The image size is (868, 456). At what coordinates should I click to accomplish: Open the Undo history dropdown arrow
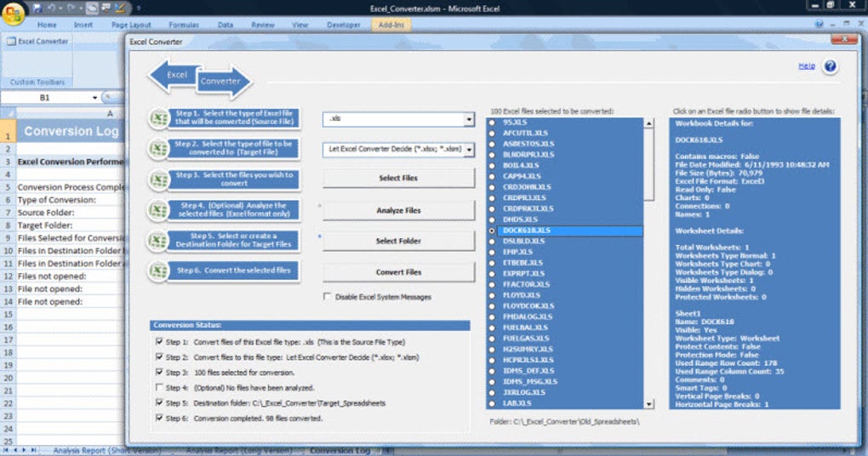(60, 9)
